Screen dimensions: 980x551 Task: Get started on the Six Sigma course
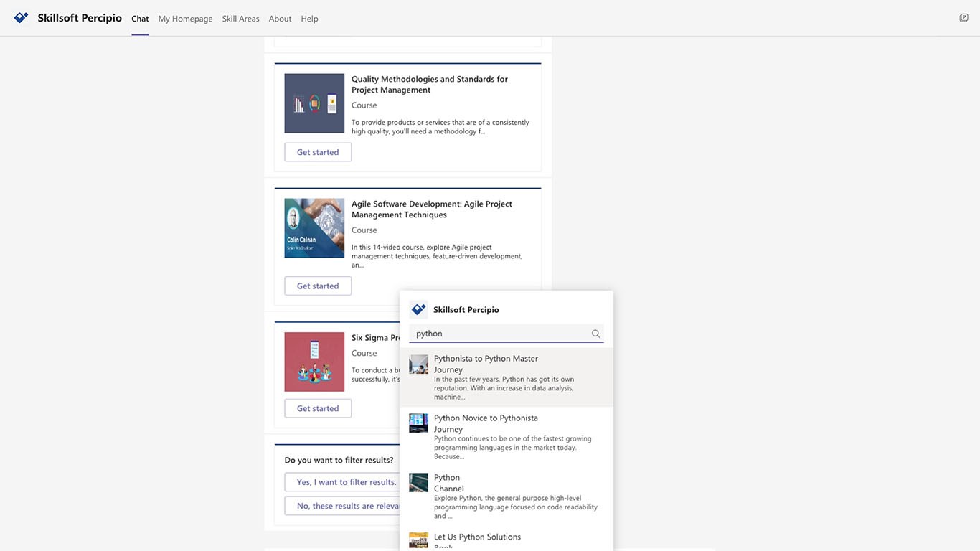318,408
